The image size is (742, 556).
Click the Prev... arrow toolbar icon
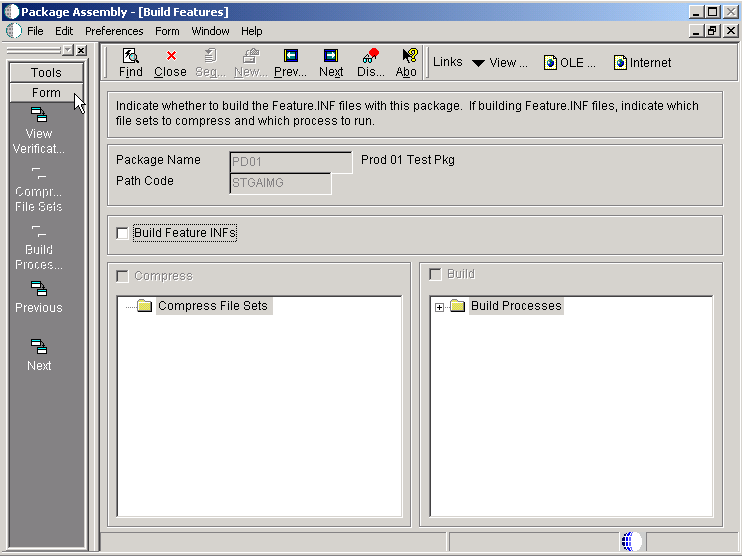point(291,56)
